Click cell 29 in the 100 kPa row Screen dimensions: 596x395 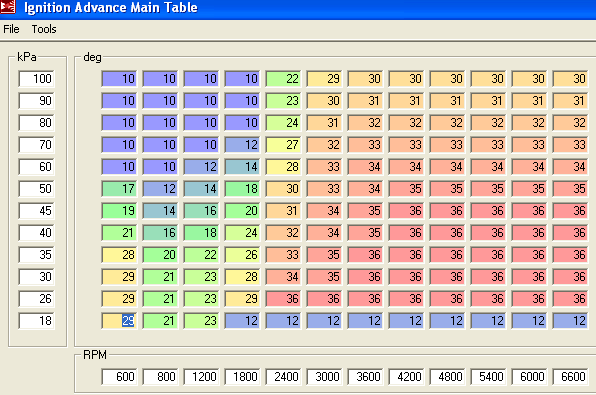324,79
